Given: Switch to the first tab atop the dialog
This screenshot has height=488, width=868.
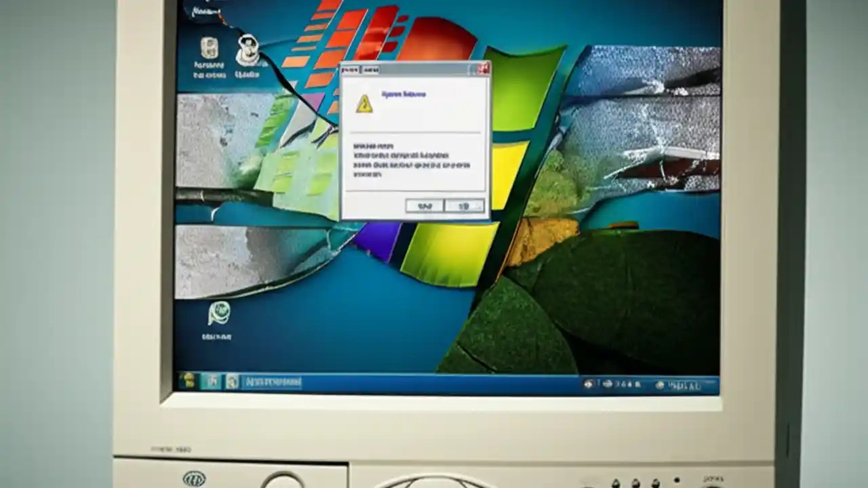Looking at the screenshot, I should pos(350,69).
